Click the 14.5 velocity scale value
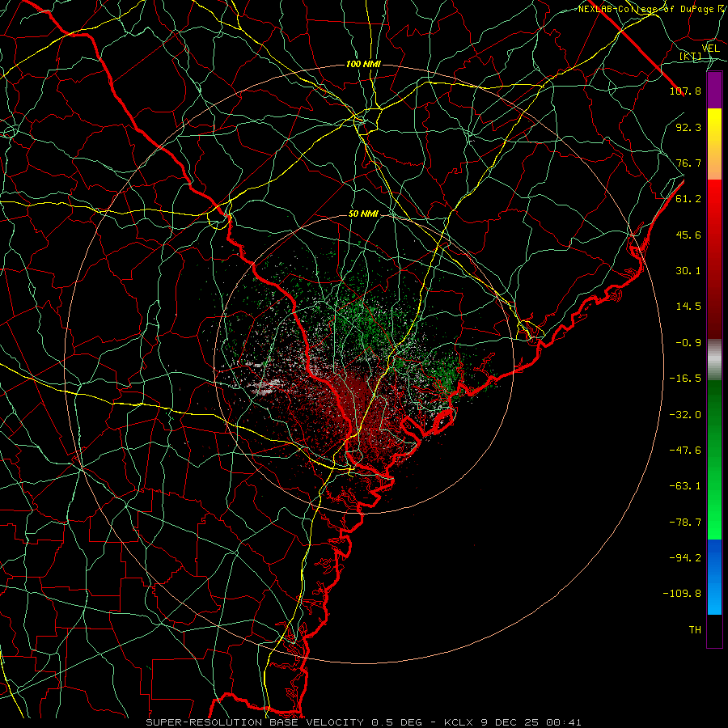This screenshot has height=728, width=728. tap(688, 307)
